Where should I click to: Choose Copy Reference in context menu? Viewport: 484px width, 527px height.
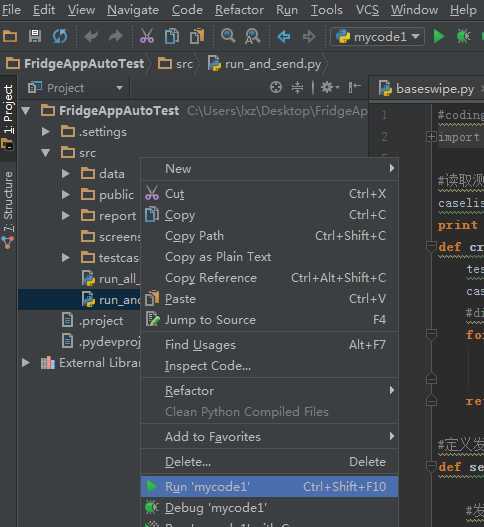[270, 278]
